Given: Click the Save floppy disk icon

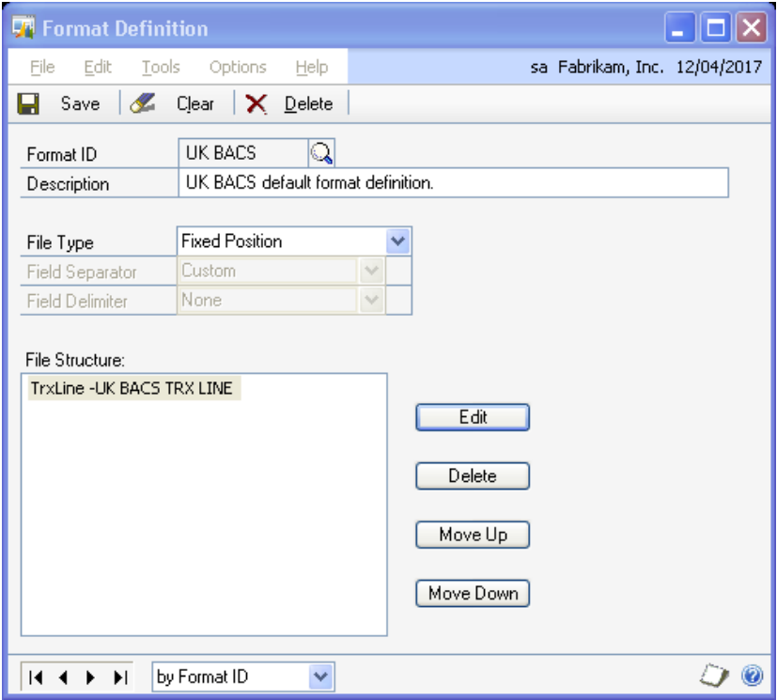Looking at the screenshot, I should pyautogui.click(x=29, y=103).
